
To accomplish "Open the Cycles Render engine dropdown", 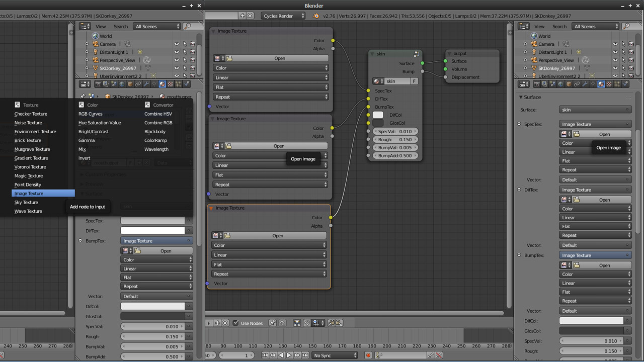I will [283, 16].
